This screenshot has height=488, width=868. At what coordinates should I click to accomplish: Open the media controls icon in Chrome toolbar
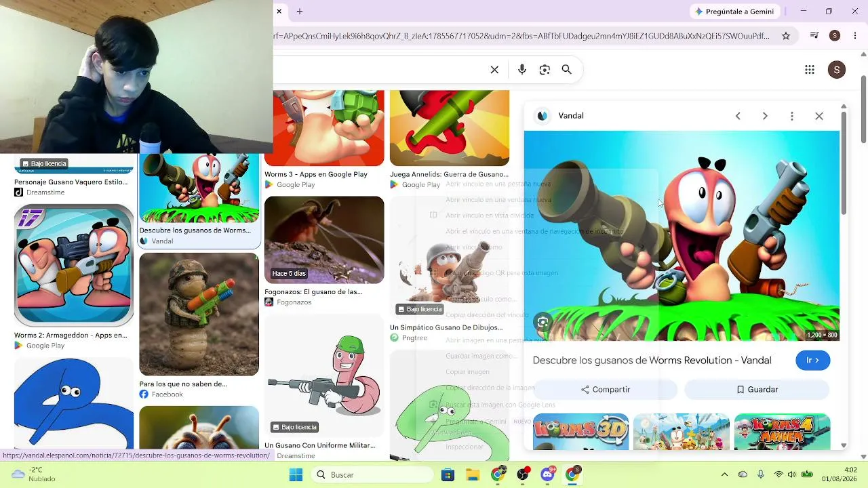tap(815, 36)
